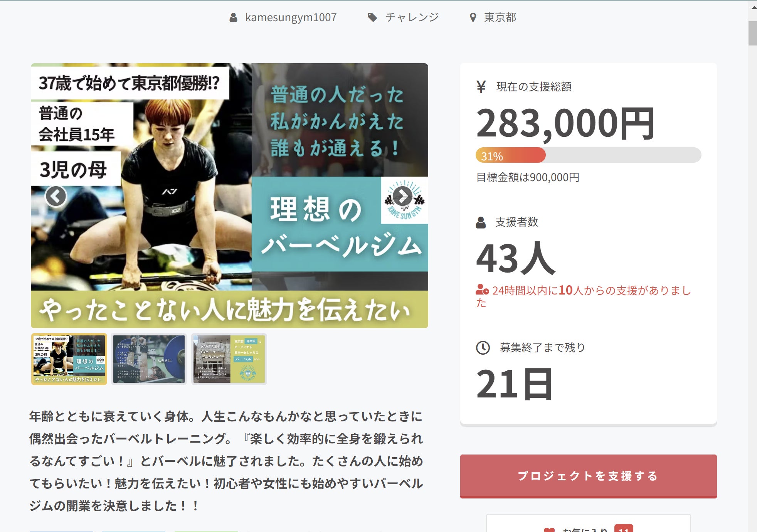Click the yen icon by 現在の支援総額
Viewport: 757px width, 532px height.
coord(481,87)
